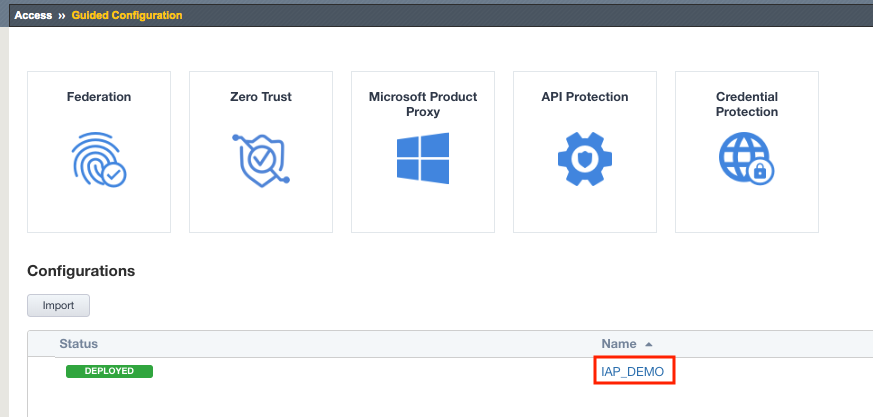Screen dimensions: 873x417
Task: Click the Windows logo icon
Action: pos(423,158)
